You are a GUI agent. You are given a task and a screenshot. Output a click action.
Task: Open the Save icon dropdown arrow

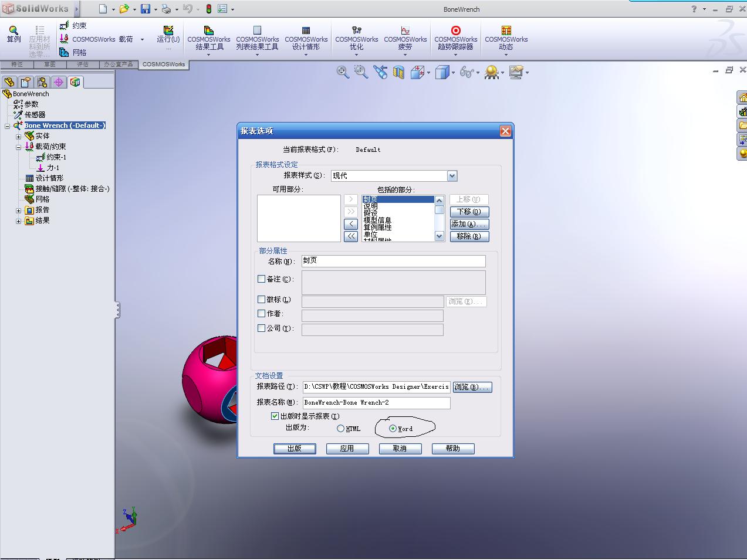pyautogui.click(x=156, y=9)
